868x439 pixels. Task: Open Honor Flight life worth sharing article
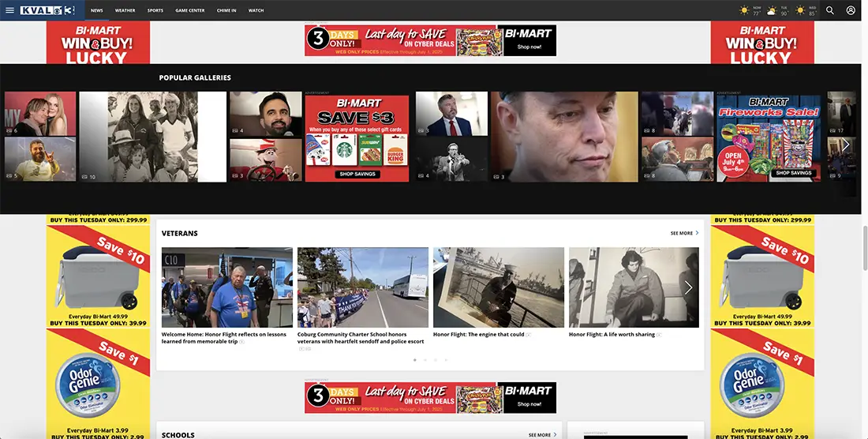[x=612, y=334]
